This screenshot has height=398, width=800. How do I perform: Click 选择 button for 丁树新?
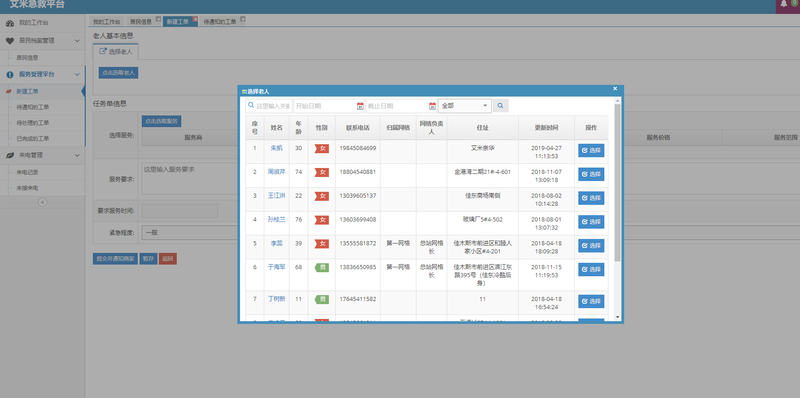pyautogui.click(x=591, y=301)
